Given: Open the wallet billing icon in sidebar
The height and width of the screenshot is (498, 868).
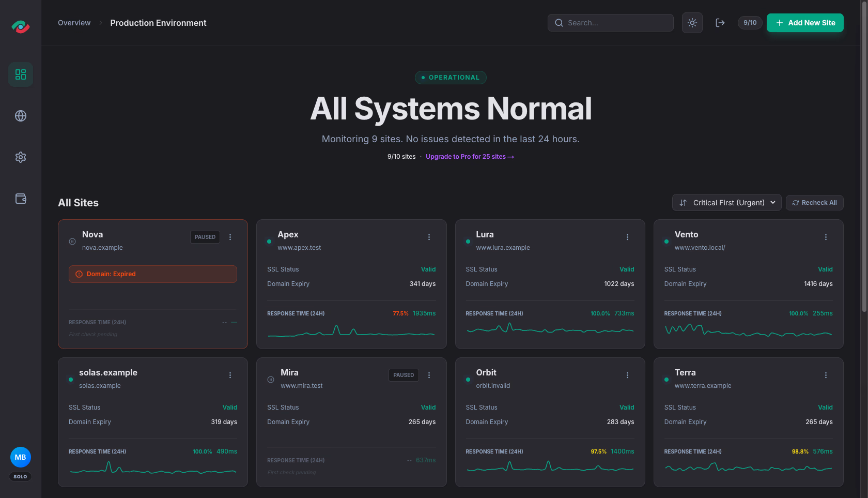Looking at the screenshot, I should (x=21, y=199).
